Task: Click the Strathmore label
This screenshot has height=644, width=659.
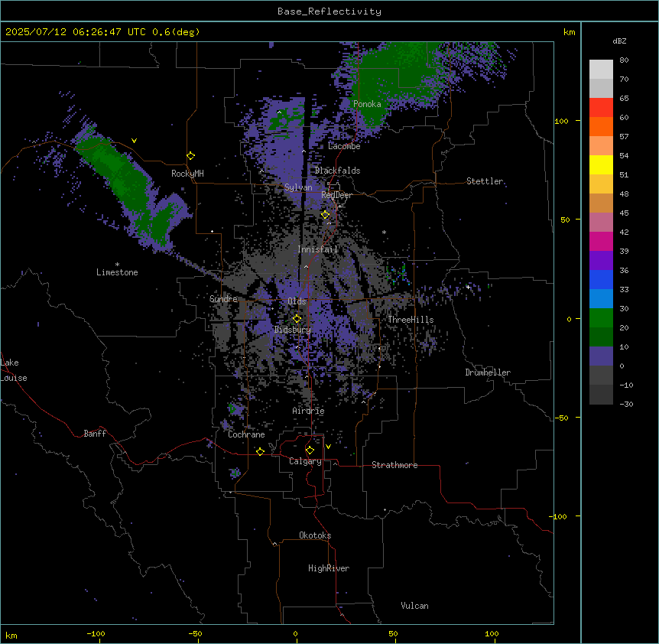Action: pyautogui.click(x=394, y=465)
